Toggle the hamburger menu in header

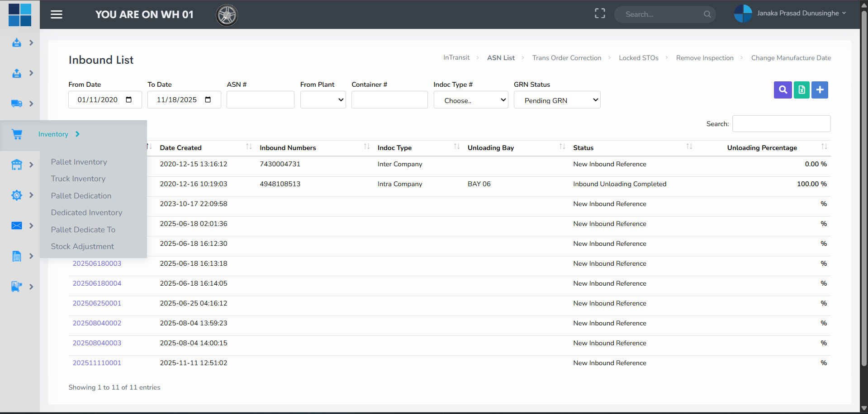click(57, 14)
